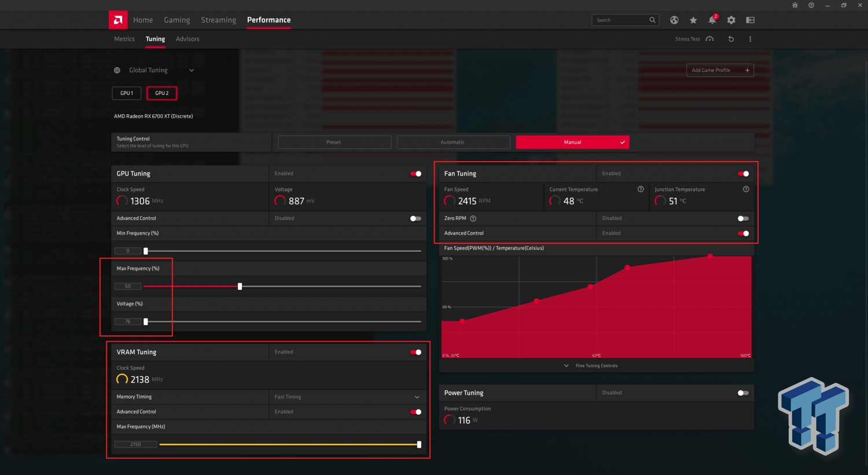868x475 pixels.
Task: Click the Junction Temperature help icon
Action: tap(746, 189)
